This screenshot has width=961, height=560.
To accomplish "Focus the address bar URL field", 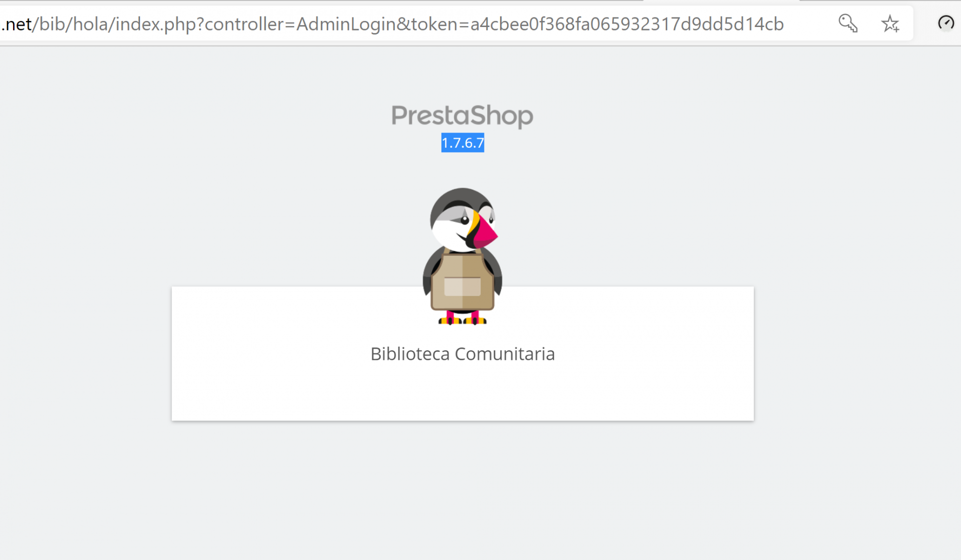I will pos(400,24).
